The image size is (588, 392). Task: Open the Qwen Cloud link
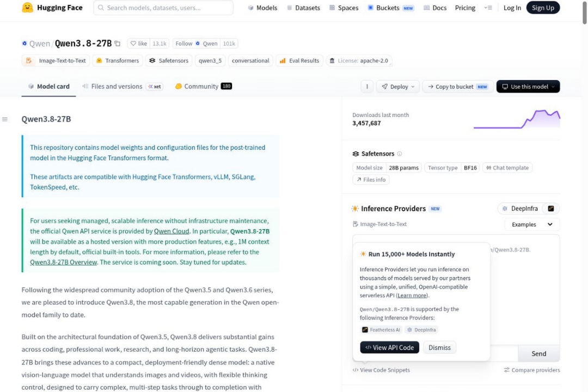pos(171,231)
